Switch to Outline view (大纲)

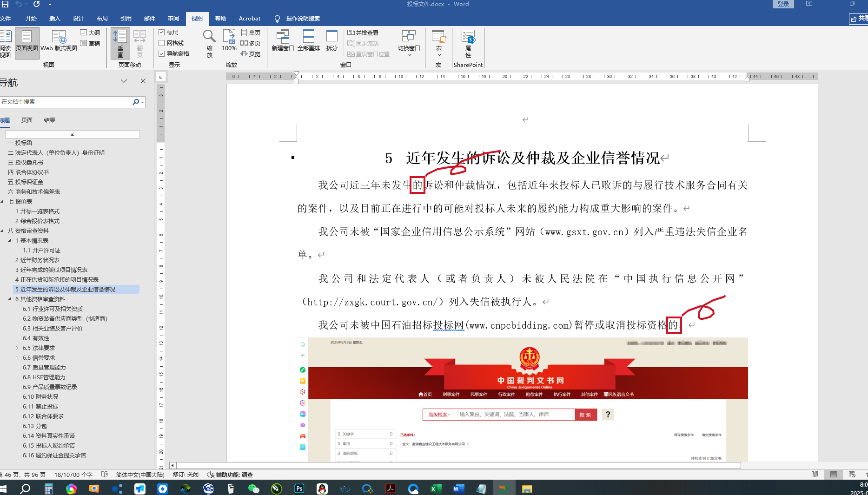(90, 33)
